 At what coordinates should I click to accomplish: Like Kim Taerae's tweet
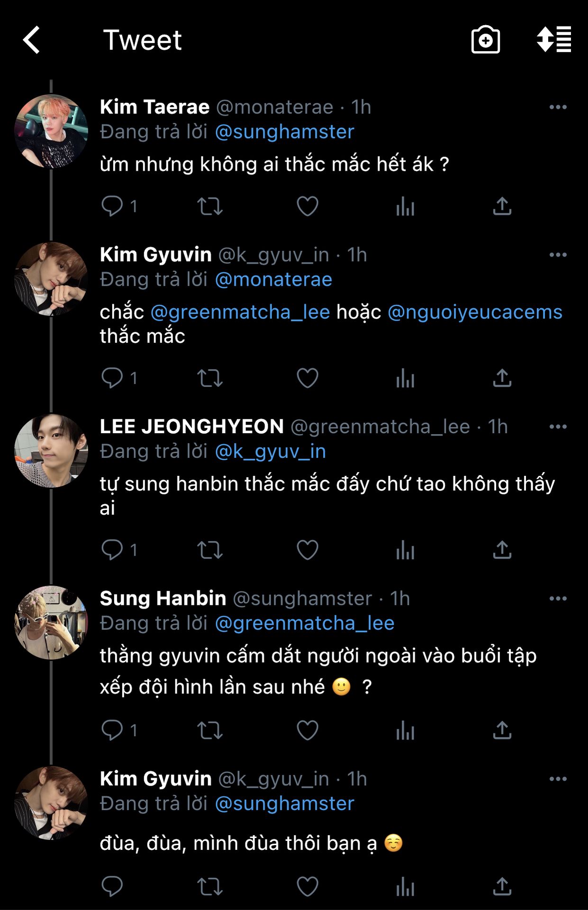[308, 206]
